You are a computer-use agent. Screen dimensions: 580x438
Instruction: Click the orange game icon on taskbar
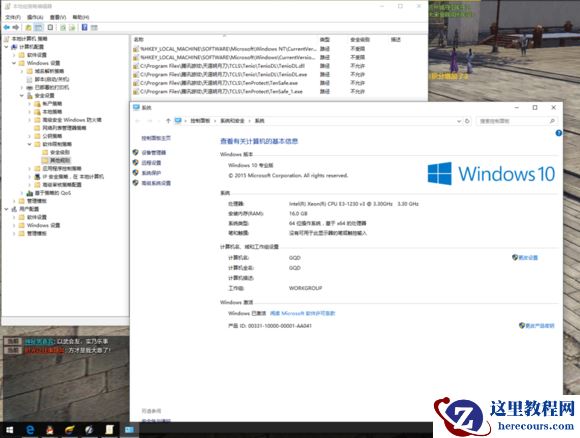tap(50, 429)
